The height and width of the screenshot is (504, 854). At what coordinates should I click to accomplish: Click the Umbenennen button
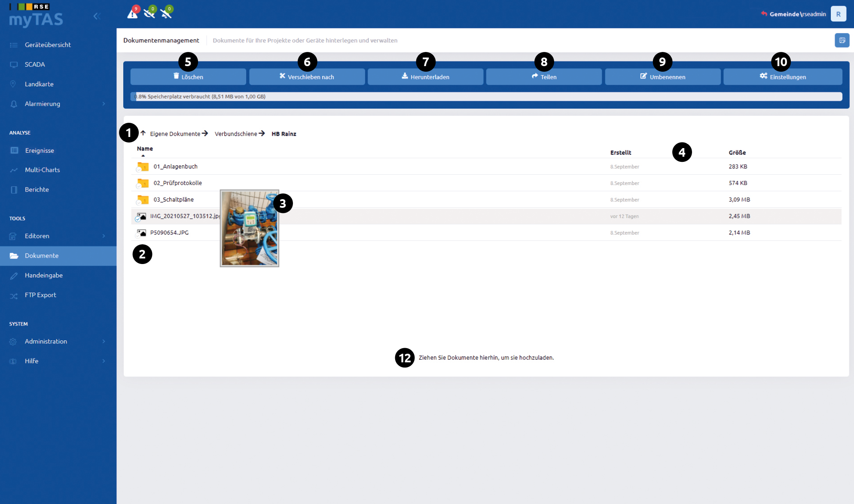click(662, 77)
